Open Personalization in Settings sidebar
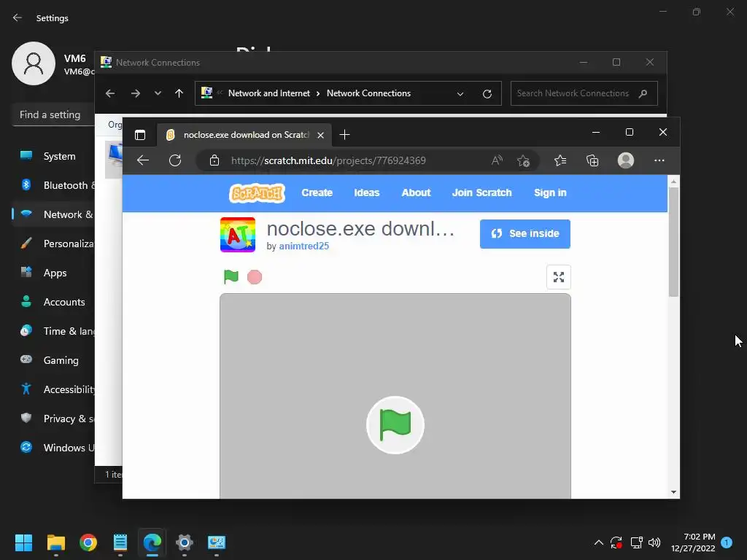The width and height of the screenshot is (747, 560). pyautogui.click(x=54, y=244)
